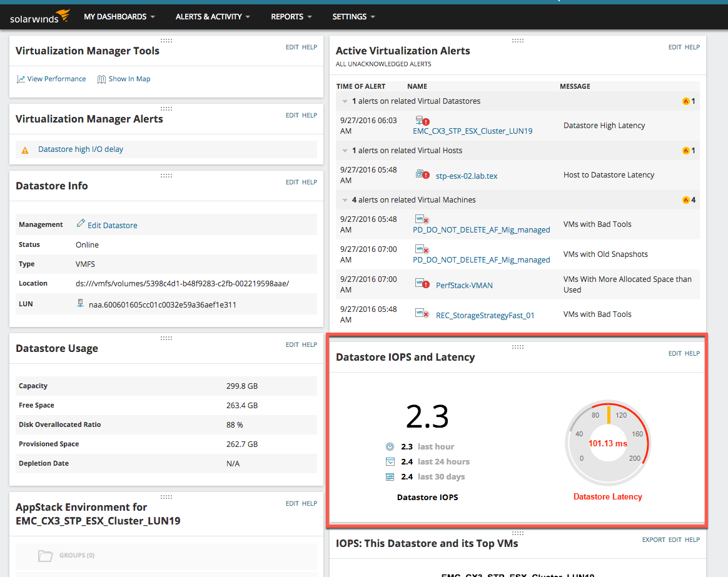Click Edit on IOPS Top VMs panel

pos(675,539)
